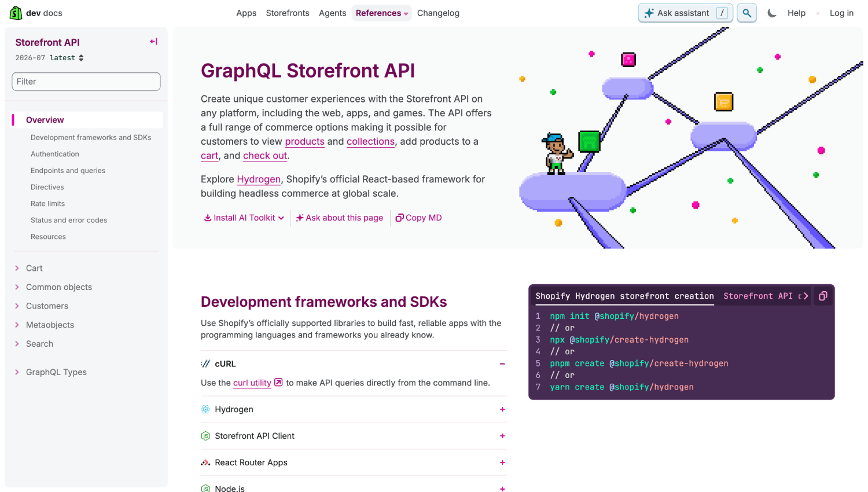Image resolution: width=868 pixels, height=492 pixels.
Task: Go to the Changelog page
Action: [438, 13]
